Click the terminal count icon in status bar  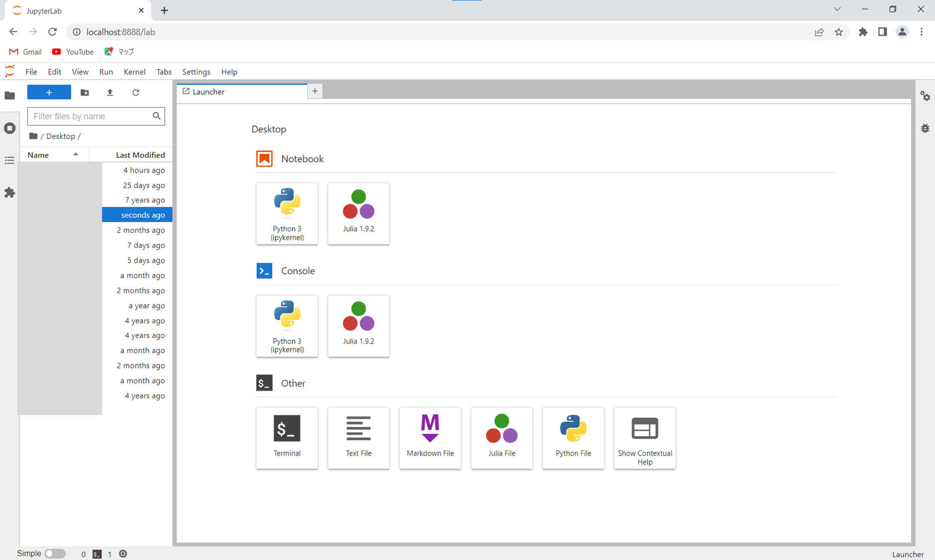[x=97, y=554]
